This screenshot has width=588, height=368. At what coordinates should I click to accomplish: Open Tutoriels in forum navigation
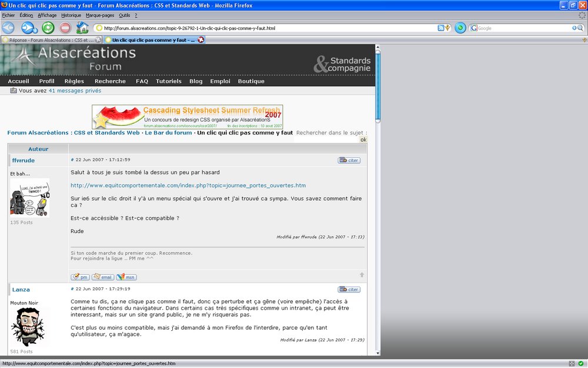coord(168,81)
